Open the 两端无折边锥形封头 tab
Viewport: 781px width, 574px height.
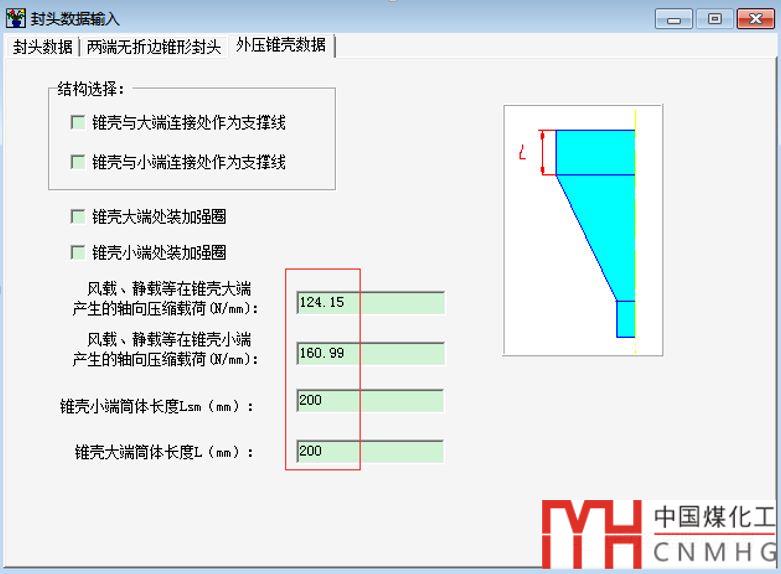153,47
